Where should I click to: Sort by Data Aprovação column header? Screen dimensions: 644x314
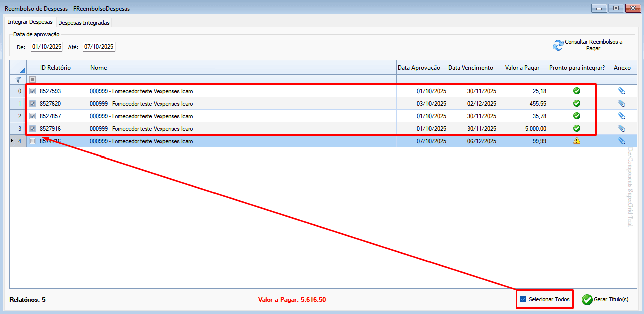pos(421,68)
